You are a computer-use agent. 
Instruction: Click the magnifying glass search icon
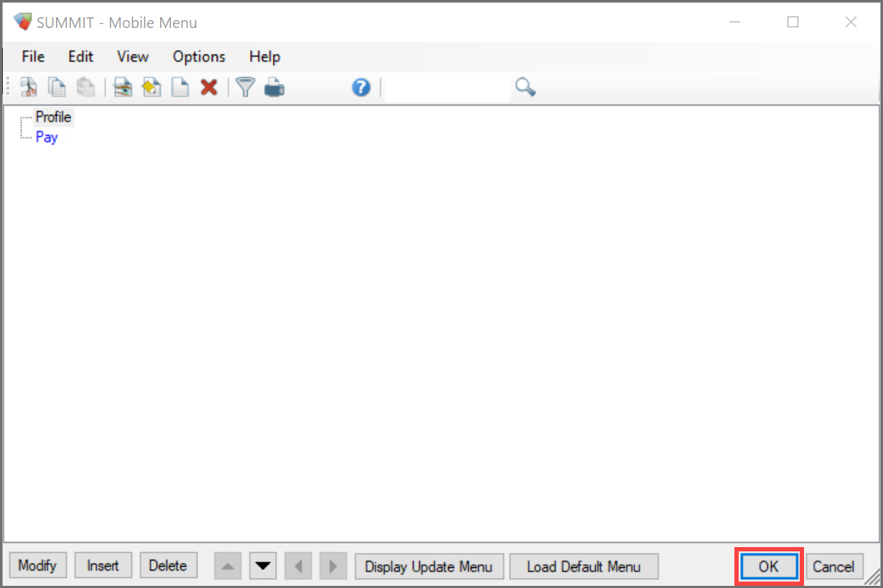525,88
